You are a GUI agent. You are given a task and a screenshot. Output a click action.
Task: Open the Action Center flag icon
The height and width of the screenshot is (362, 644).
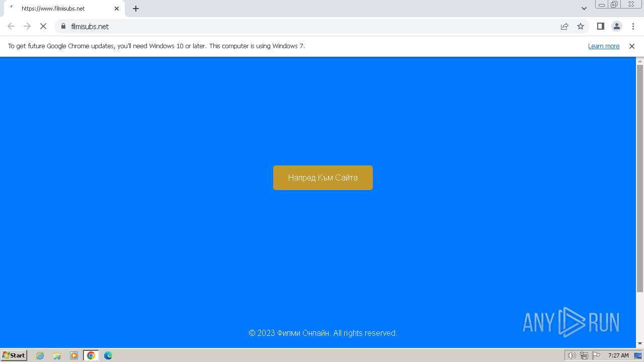[596, 355]
